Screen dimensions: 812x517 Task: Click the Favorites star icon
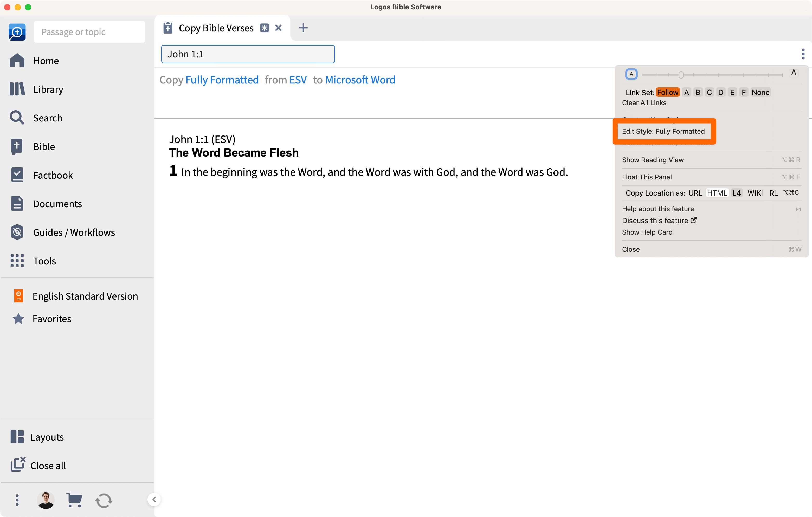[x=18, y=319]
